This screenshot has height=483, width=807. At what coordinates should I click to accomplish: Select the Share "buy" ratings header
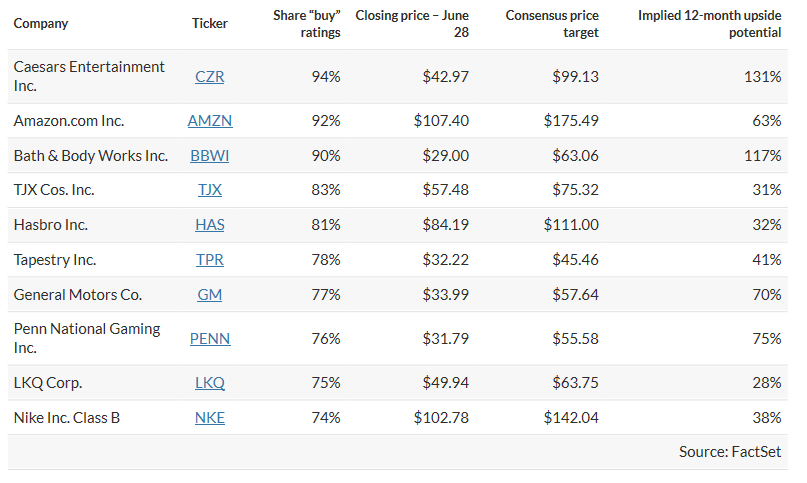pyautogui.click(x=307, y=24)
